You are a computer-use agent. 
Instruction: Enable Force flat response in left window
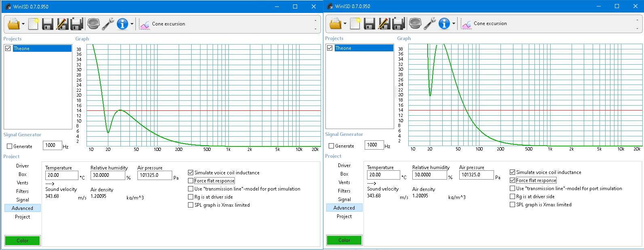click(x=190, y=180)
